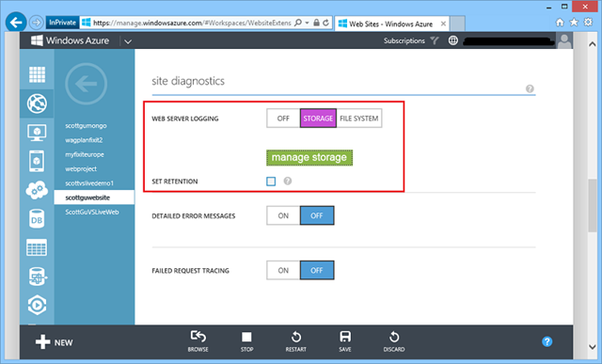Click the site diagnostics help icon
Image resolution: width=602 pixels, height=364 pixels.
[530, 88]
